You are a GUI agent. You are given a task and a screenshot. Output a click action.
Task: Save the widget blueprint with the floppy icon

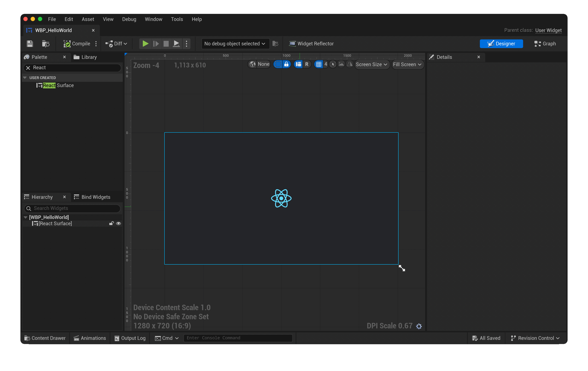30,44
